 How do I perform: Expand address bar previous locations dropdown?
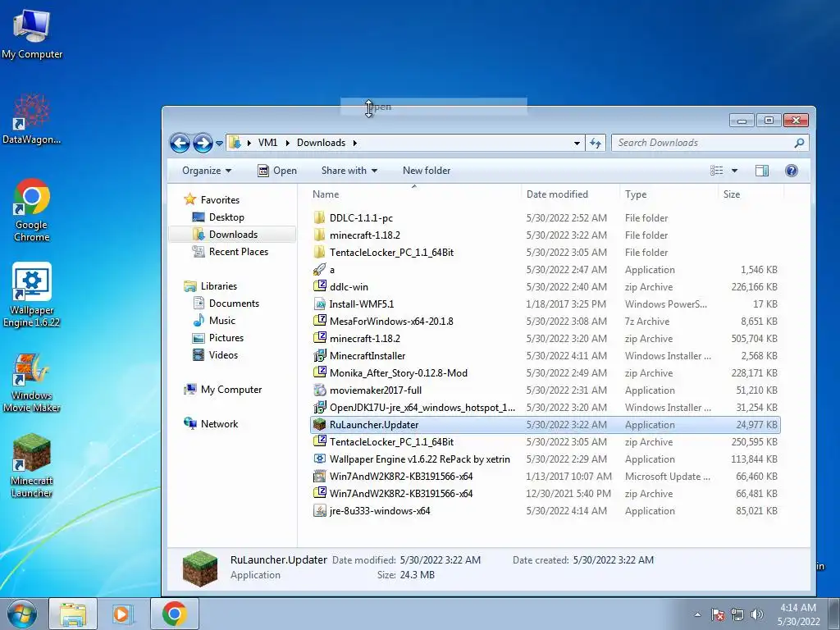tap(577, 143)
